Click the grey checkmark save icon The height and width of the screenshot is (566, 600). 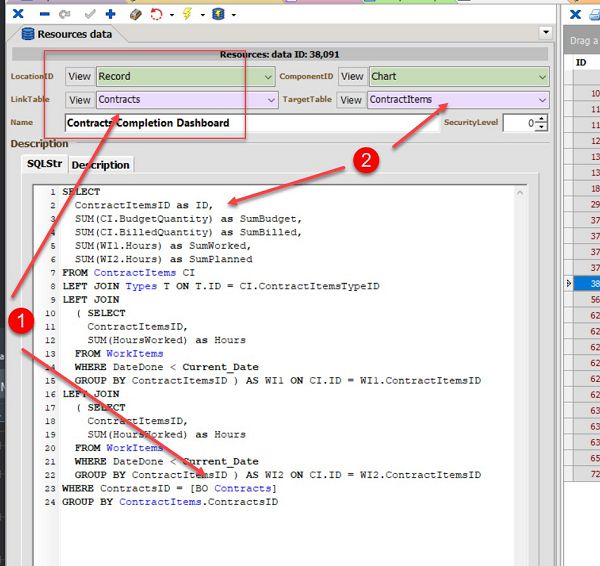click(90, 14)
